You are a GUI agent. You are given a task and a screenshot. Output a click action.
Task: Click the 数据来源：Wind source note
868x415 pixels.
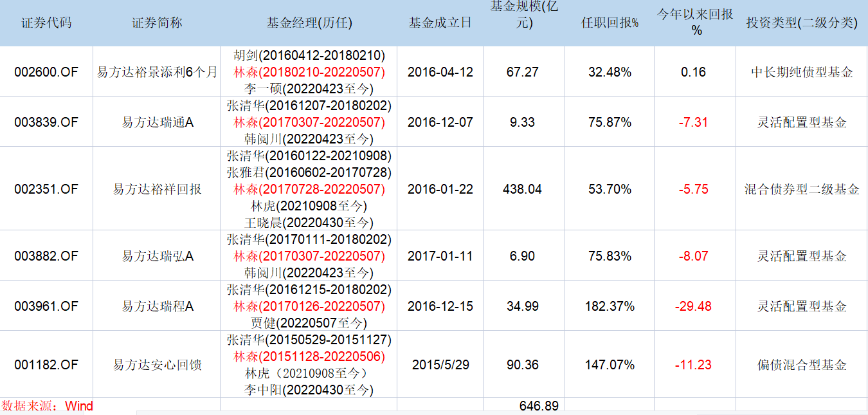47,406
